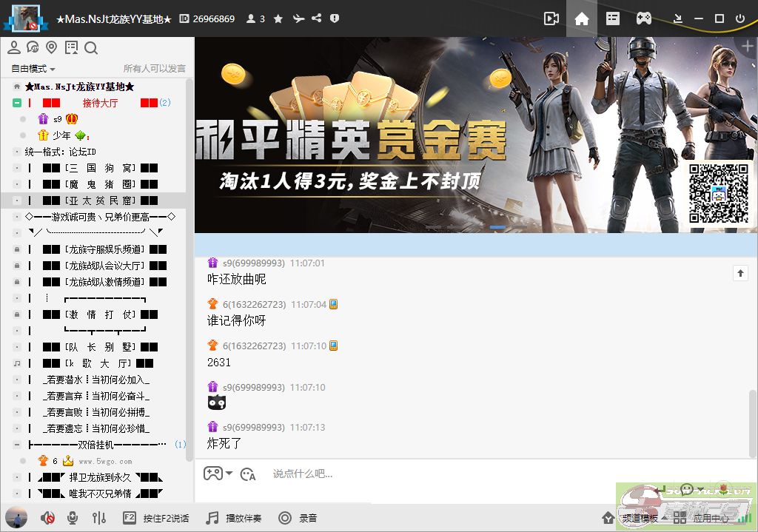Click the report shield icon
The image size is (758, 532).
pyautogui.click(x=334, y=18)
